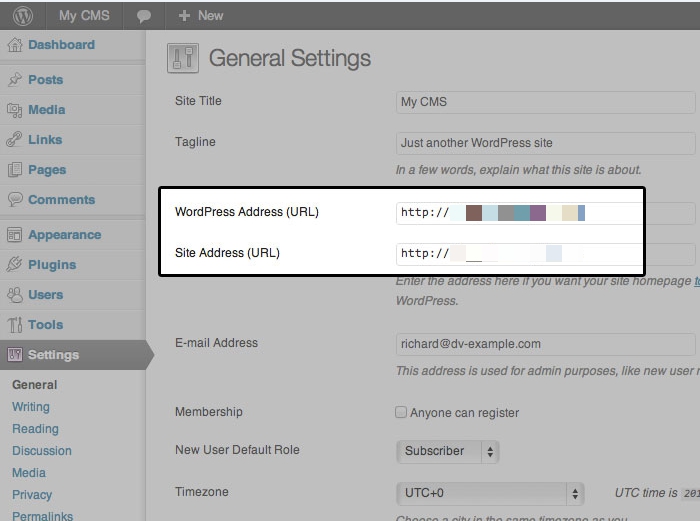Go to Writing settings submenu
The width and height of the screenshot is (700, 521).
coord(31,407)
